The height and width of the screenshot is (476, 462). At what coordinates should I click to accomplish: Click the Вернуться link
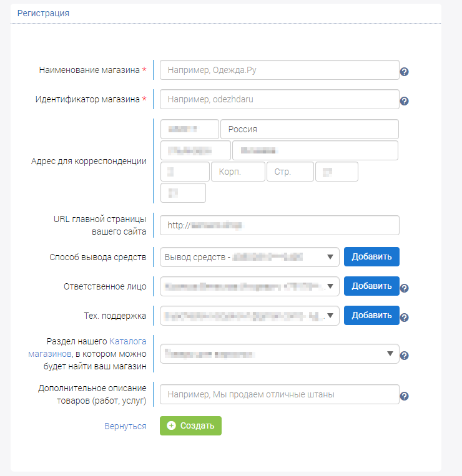[x=125, y=426]
